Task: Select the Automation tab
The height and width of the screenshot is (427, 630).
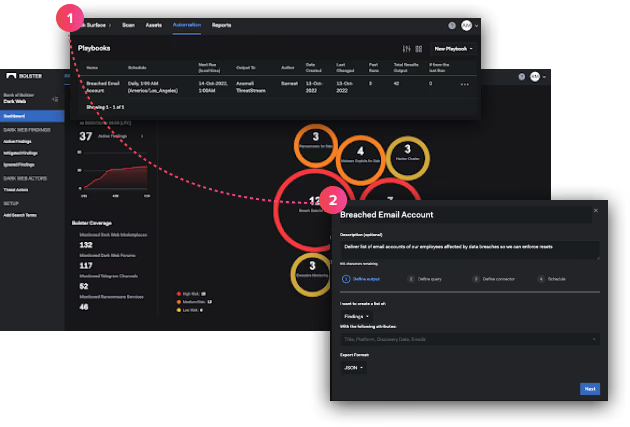Action: (x=187, y=25)
